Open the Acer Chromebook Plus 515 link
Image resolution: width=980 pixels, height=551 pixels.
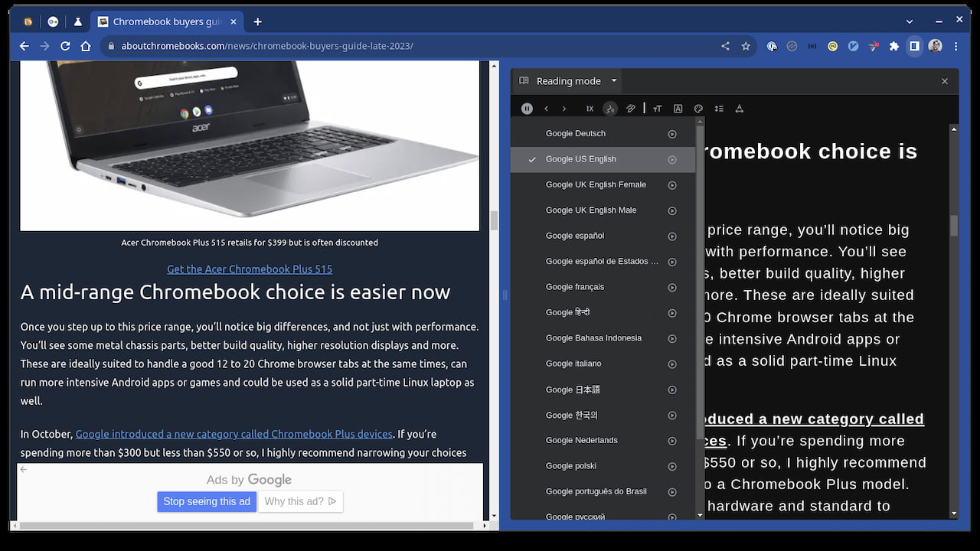(250, 269)
